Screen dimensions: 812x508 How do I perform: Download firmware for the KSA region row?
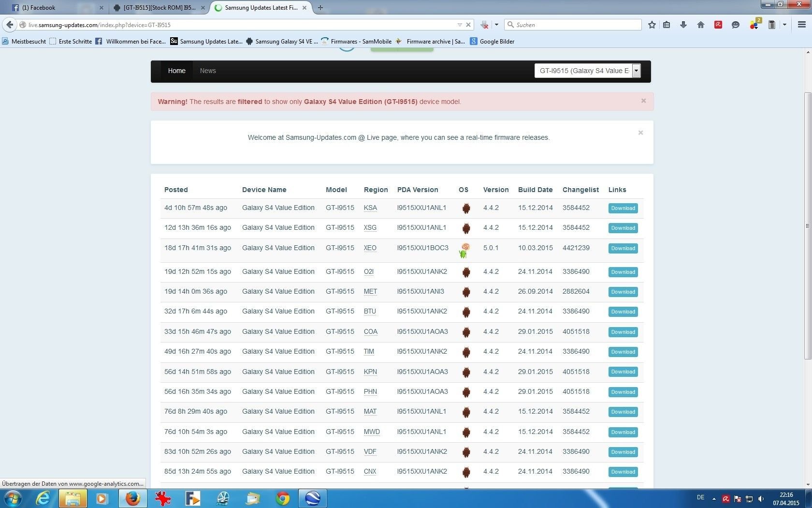[623, 209]
